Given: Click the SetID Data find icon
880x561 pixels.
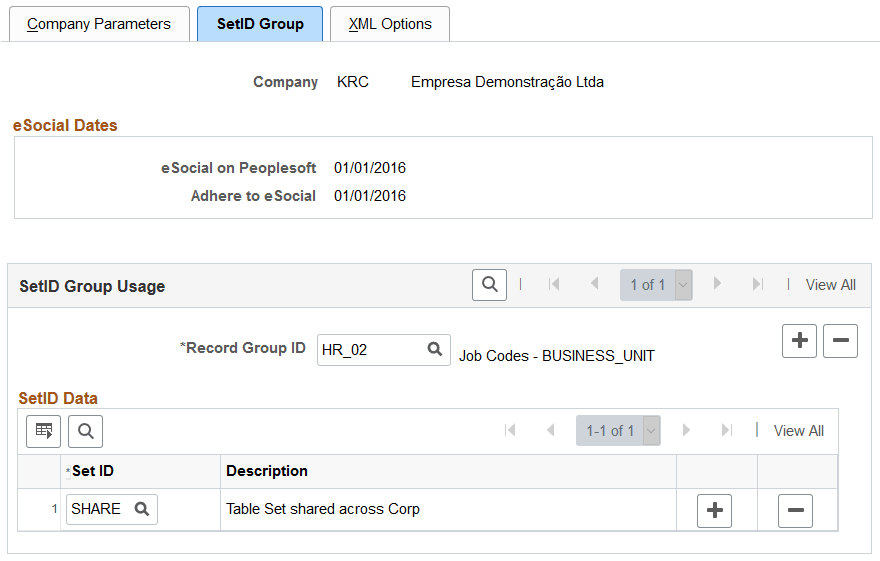Looking at the screenshot, I should point(86,431).
